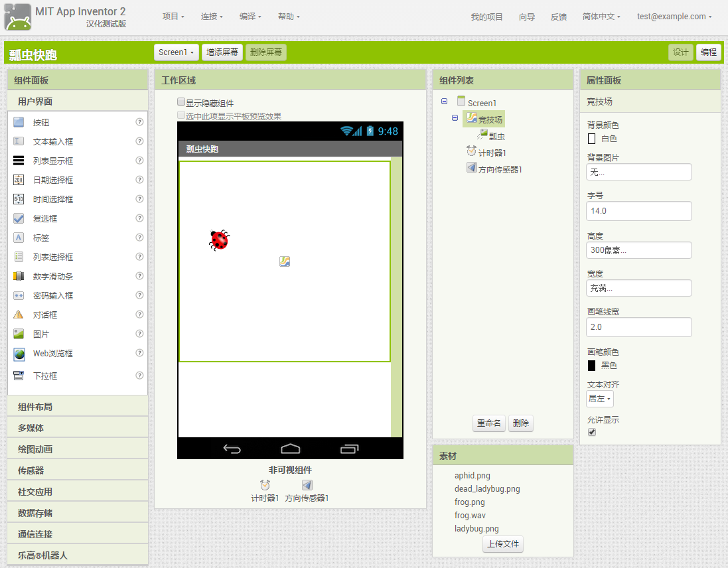This screenshot has width=728, height=568.
Task: Click the Web浏览框 globe icon
Action: click(x=19, y=354)
